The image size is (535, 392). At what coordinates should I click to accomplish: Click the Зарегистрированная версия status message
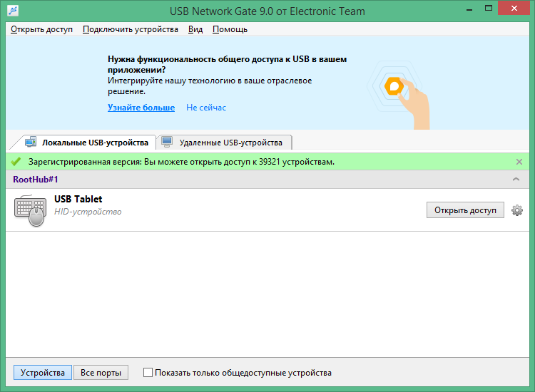(x=181, y=162)
